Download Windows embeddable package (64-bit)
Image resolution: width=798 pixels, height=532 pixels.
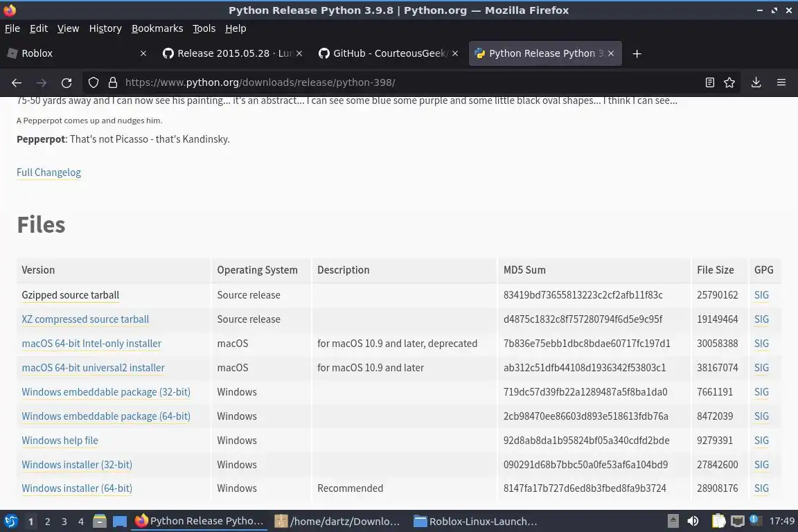click(x=106, y=416)
